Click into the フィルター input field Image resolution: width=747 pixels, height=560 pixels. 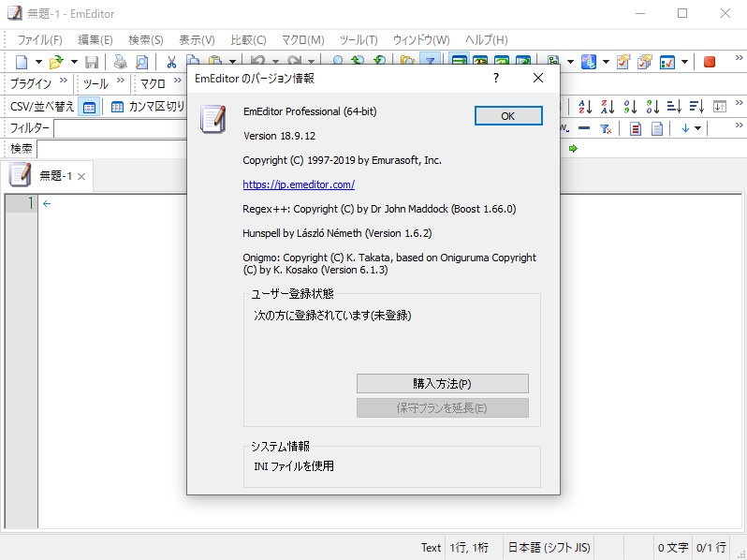click(121, 128)
